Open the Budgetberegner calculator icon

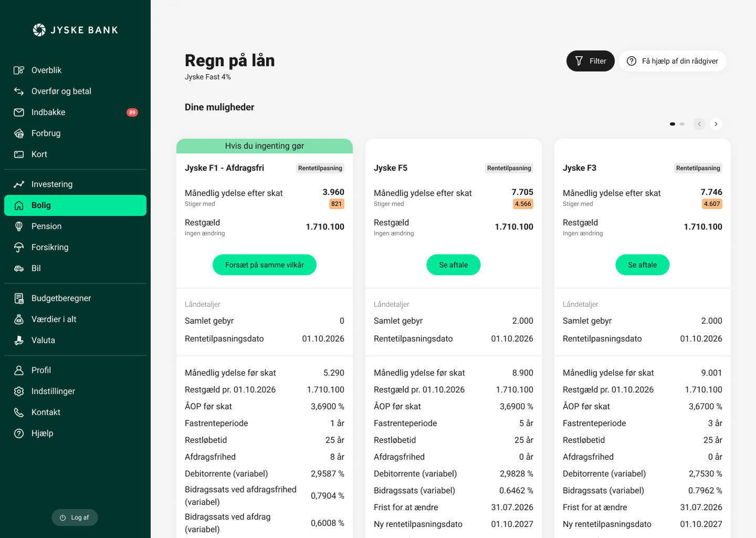click(x=19, y=298)
